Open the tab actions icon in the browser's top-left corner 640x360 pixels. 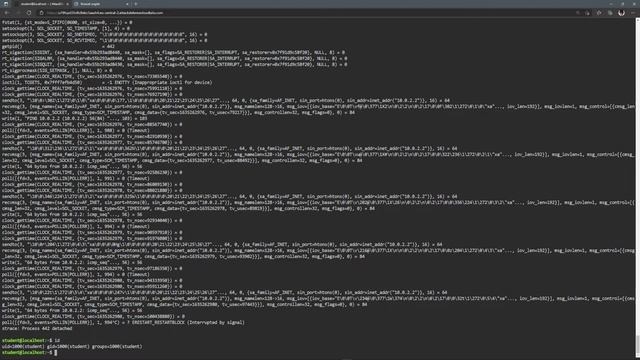[6, 4]
